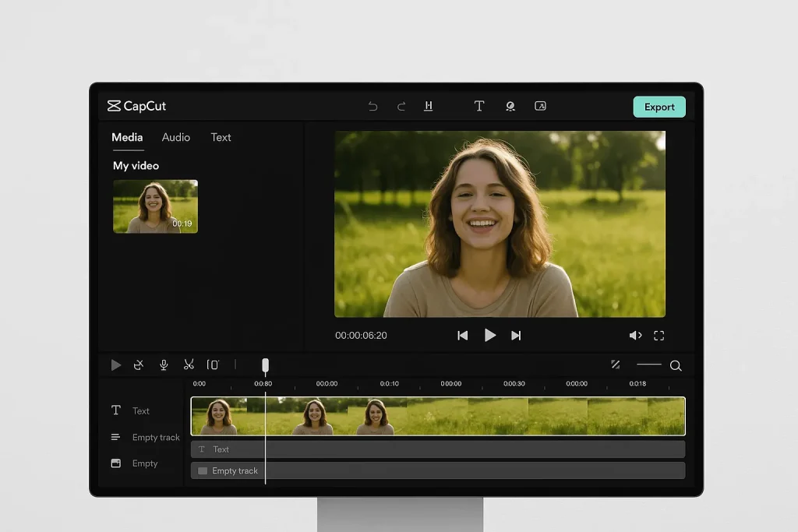Click the underlined H icon in top toolbar

pyautogui.click(x=428, y=107)
